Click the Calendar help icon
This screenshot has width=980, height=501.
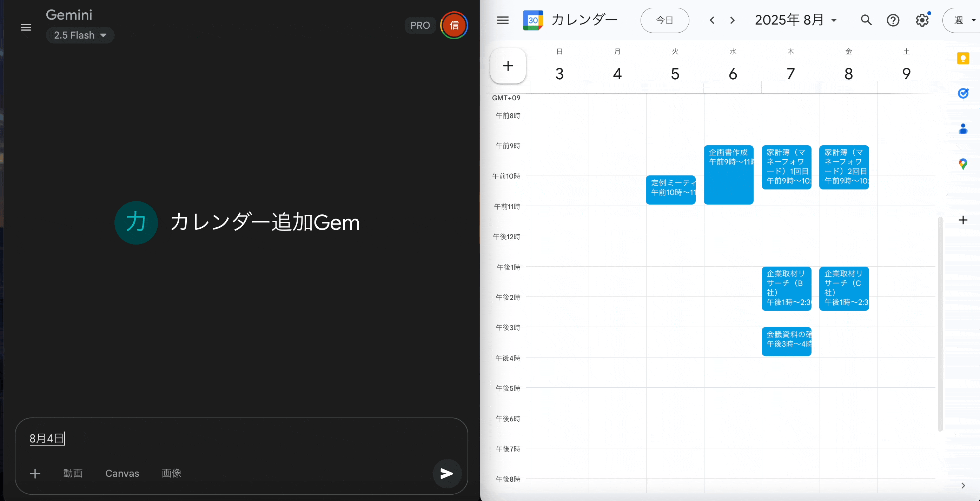coord(893,20)
